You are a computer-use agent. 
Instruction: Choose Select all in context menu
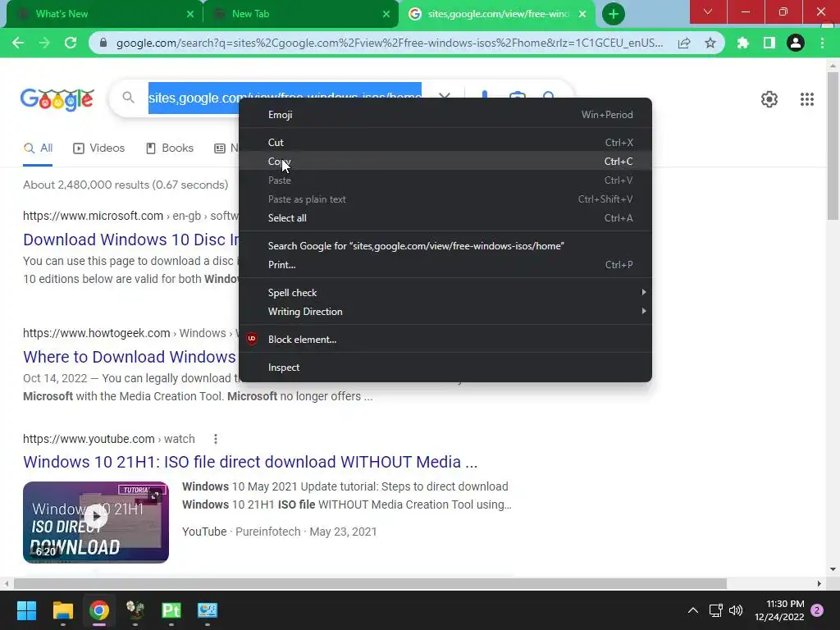(445, 218)
